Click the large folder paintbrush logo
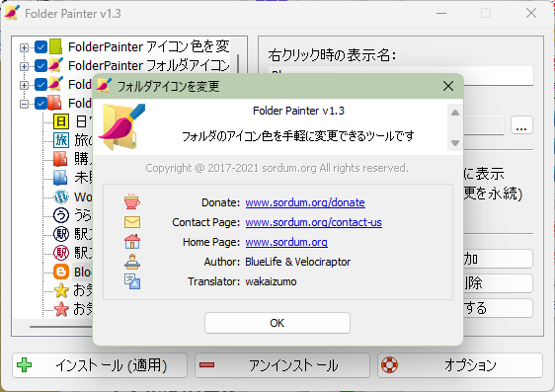Image resolution: width=555 pixels, height=392 pixels. (x=122, y=127)
